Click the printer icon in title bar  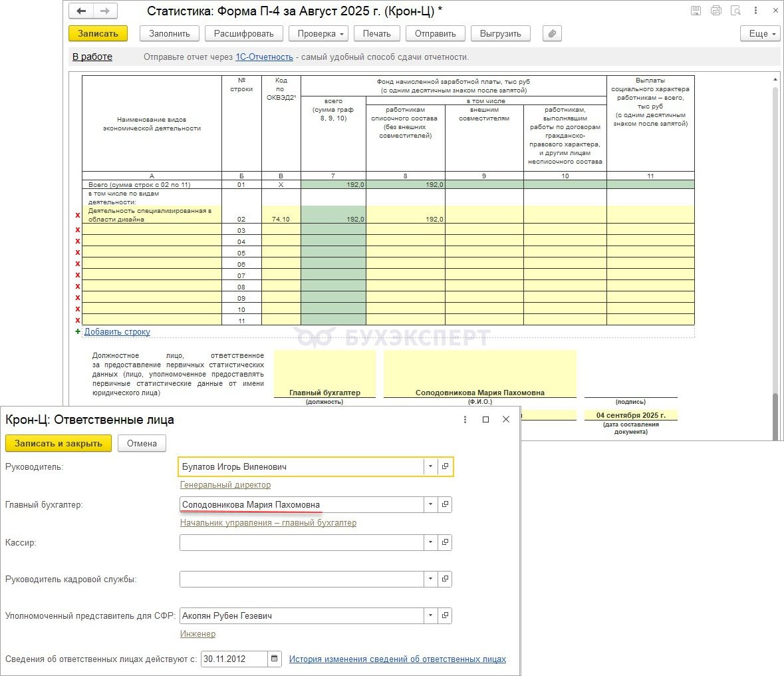click(x=716, y=11)
